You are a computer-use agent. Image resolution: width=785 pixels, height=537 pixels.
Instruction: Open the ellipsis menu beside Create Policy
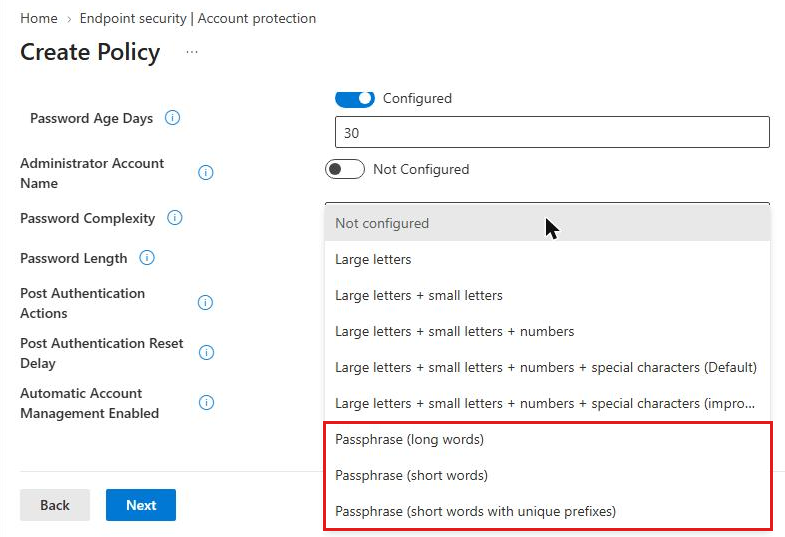coord(192,52)
